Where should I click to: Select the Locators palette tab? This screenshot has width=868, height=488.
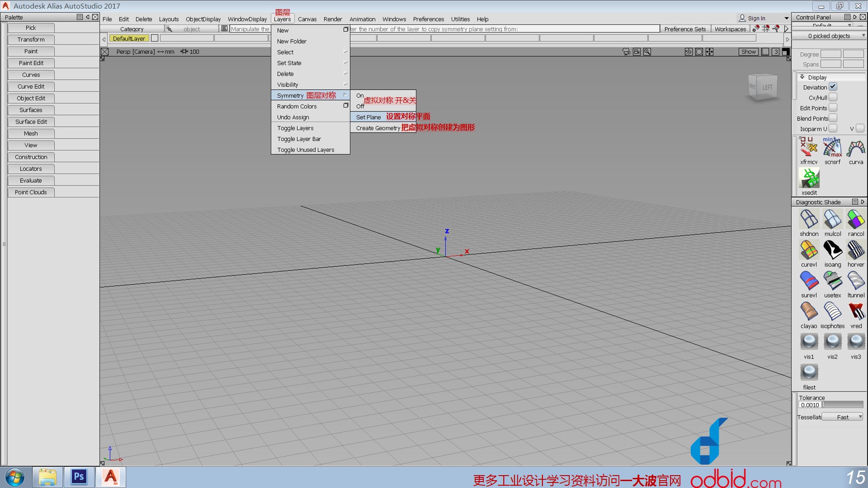pyautogui.click(x=31, y=168)
